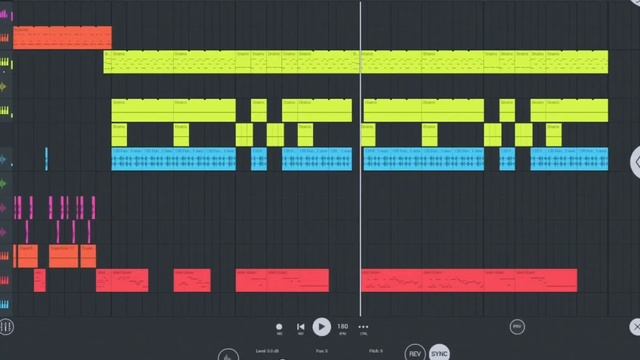
Task: Close the clip panel with the X button
Action: [635, 327]
